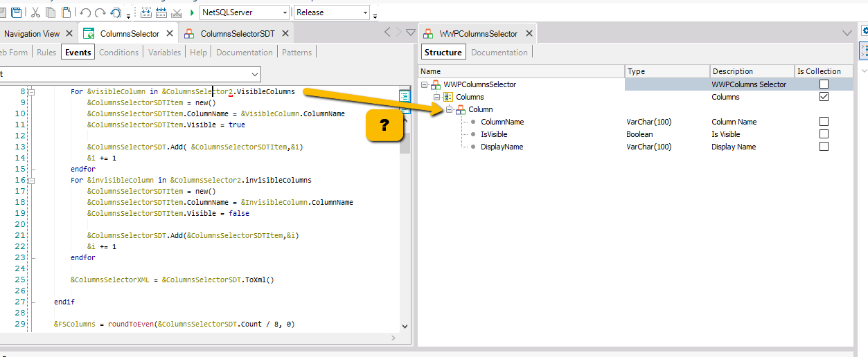Click the Name column header

[522, 71]
